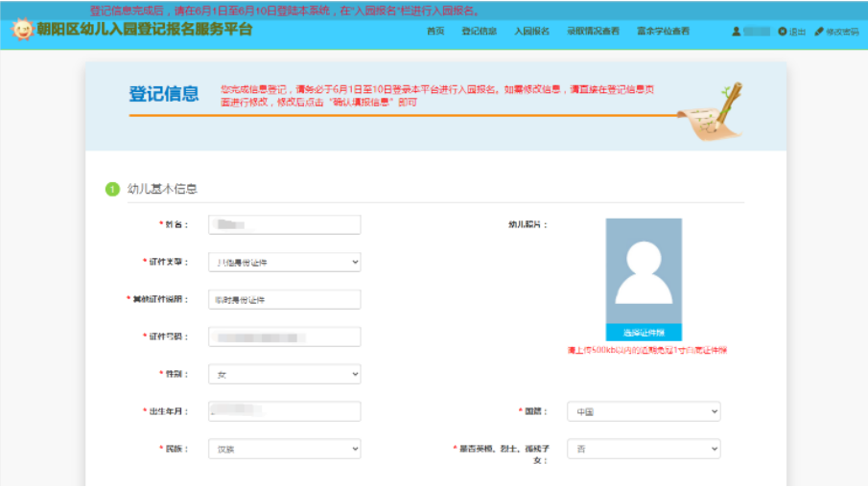Viewport: 868px width, 487px height.
Task: Open the 民族 dropdown
Action: click(285, 449)
